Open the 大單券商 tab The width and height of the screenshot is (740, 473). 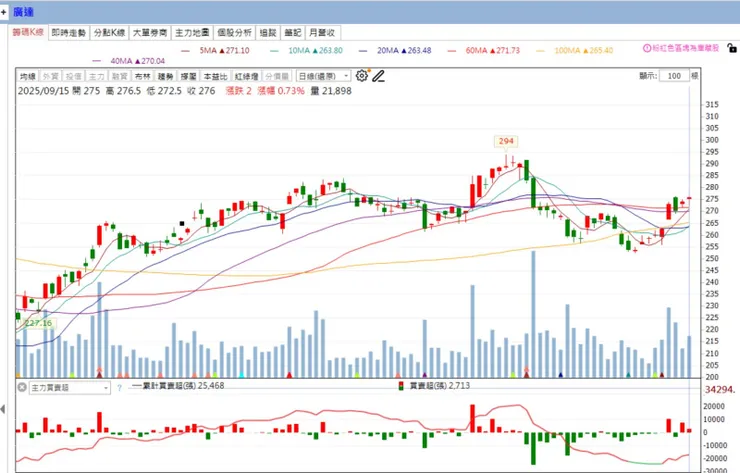[150, 33]
